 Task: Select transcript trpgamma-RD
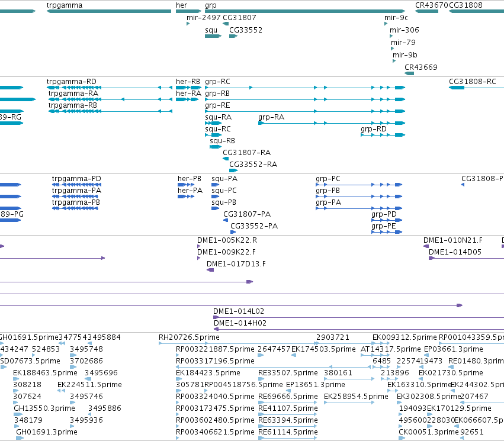[110, 88]
